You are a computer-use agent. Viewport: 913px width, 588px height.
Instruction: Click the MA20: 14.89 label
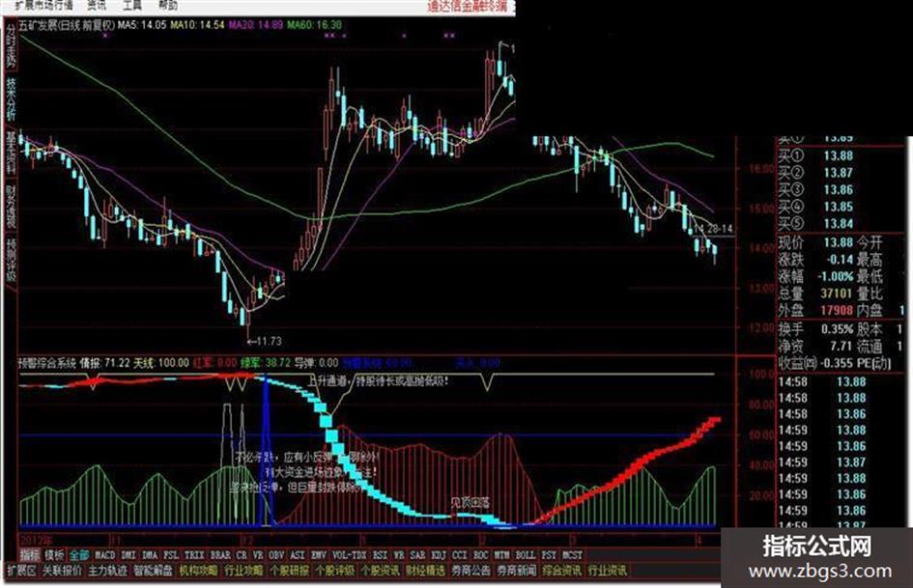[x=256, y=25]
